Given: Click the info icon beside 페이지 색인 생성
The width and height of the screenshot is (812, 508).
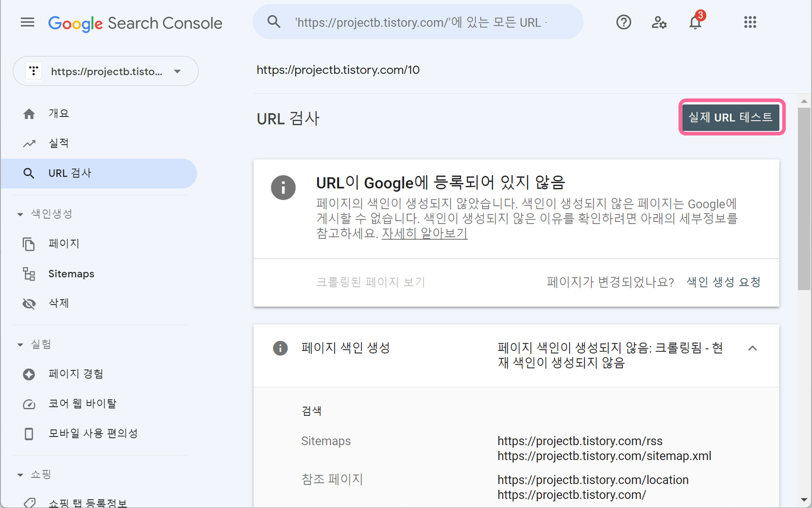Looking at the screenshot, I should pyautogui.click(x=280, y=348).
